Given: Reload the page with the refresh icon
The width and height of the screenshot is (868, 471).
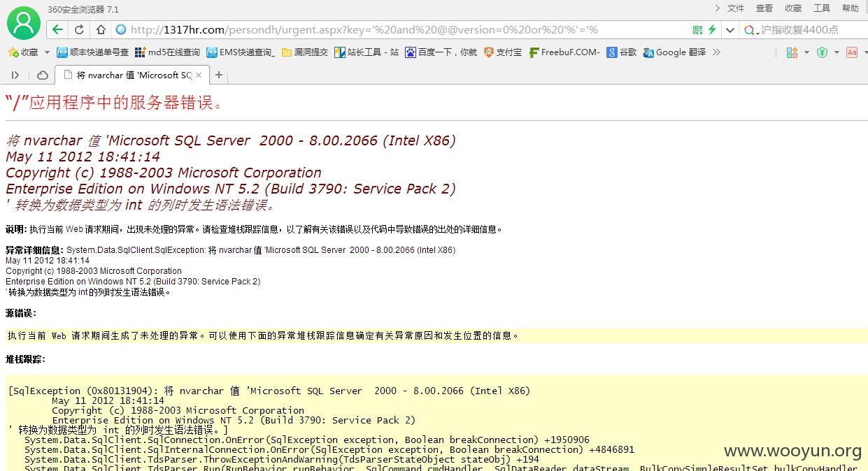Looking at the screenshot, I should coord(79,29).
